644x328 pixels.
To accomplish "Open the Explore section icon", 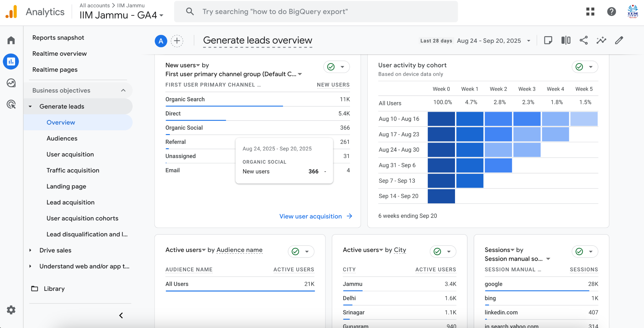I will pyautogui.click(x=11, y=83).
